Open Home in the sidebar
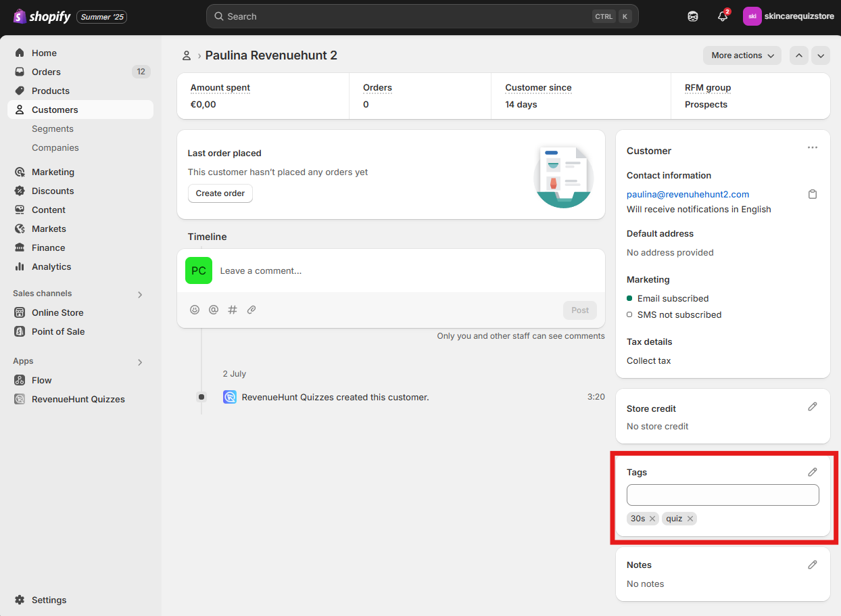Image resolution: width=841 pixels, height=616 pixels. click(80, 53)
